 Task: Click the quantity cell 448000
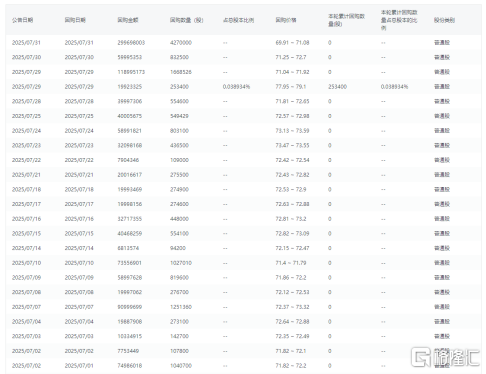pos(179,219)
